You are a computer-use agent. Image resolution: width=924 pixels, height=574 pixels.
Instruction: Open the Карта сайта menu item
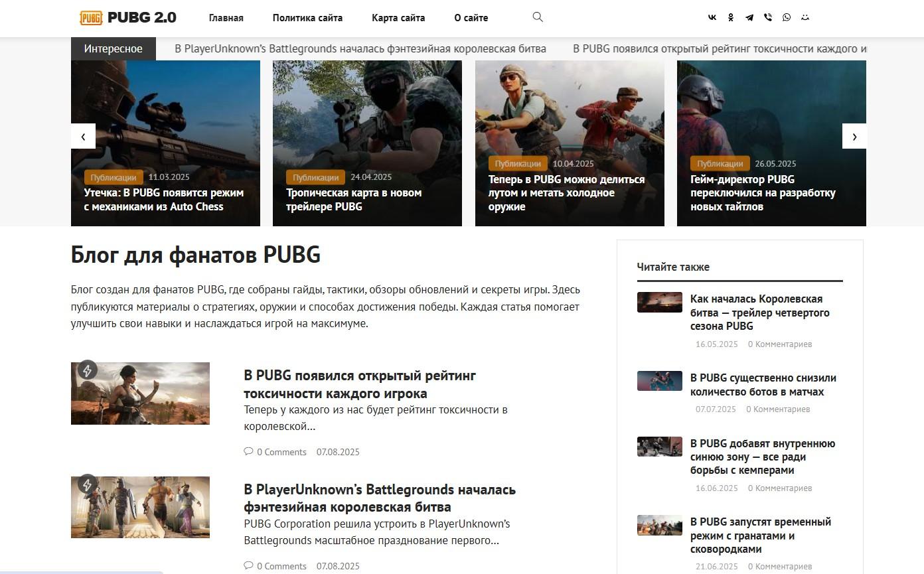[398, 18]
